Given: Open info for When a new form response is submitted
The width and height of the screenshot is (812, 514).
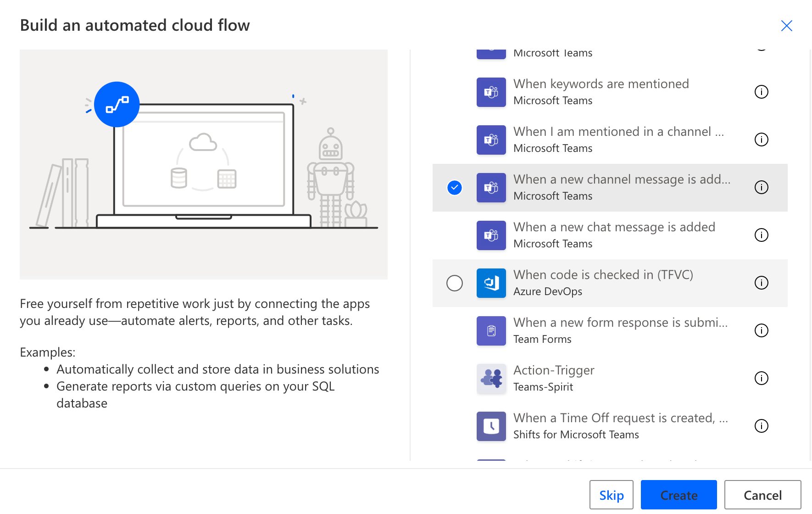Looking at the screenshot, I should 761,330.
